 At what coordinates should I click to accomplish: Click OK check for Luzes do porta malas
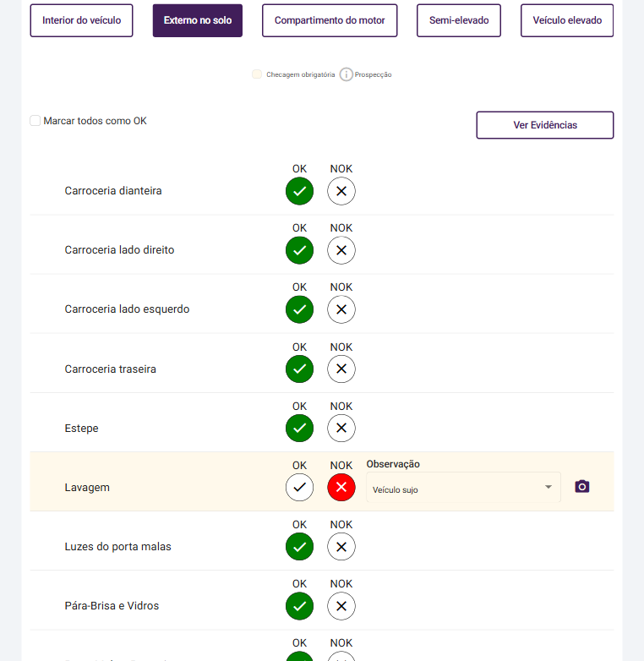299,547
